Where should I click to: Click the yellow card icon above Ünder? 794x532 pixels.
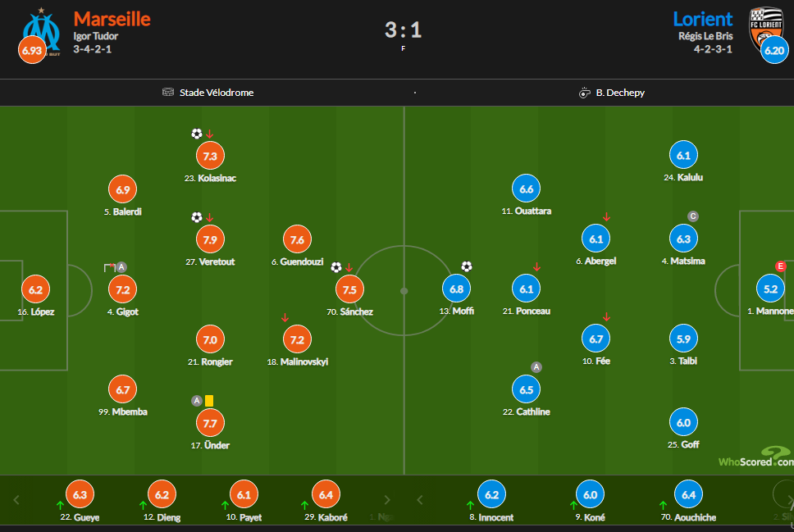(209, 401)
